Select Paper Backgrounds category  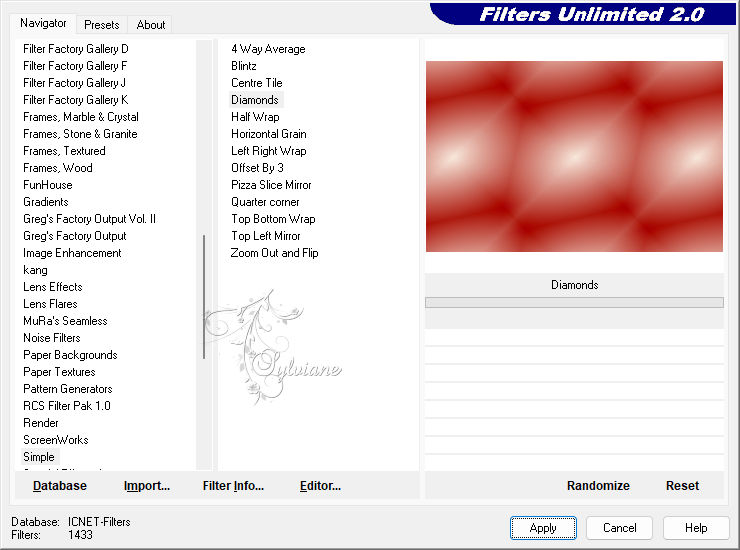point(70,355)
